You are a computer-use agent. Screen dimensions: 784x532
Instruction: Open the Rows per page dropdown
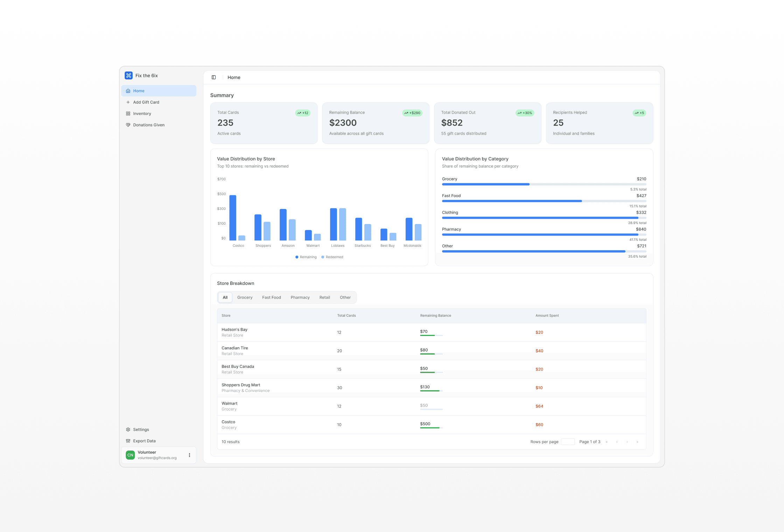[x=568, y=442]
